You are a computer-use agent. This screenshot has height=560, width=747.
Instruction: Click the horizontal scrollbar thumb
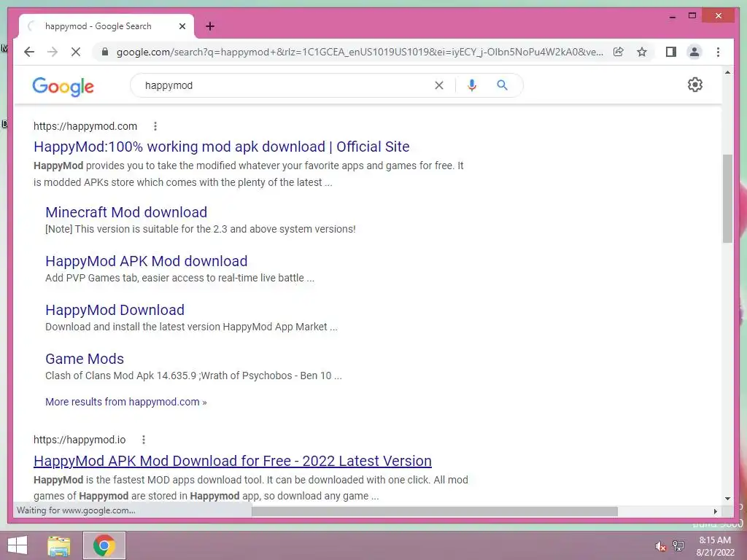pos(435,511)
